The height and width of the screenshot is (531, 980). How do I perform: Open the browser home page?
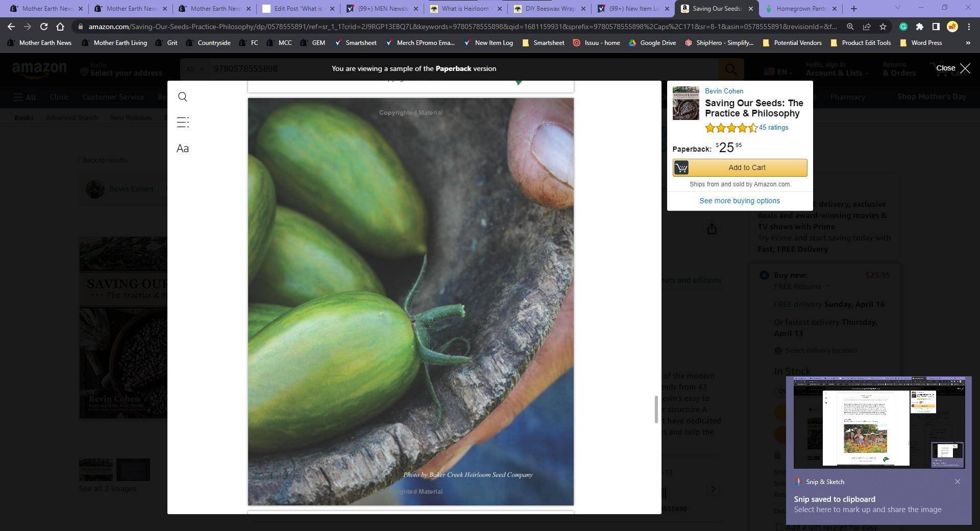pos(60,27)
